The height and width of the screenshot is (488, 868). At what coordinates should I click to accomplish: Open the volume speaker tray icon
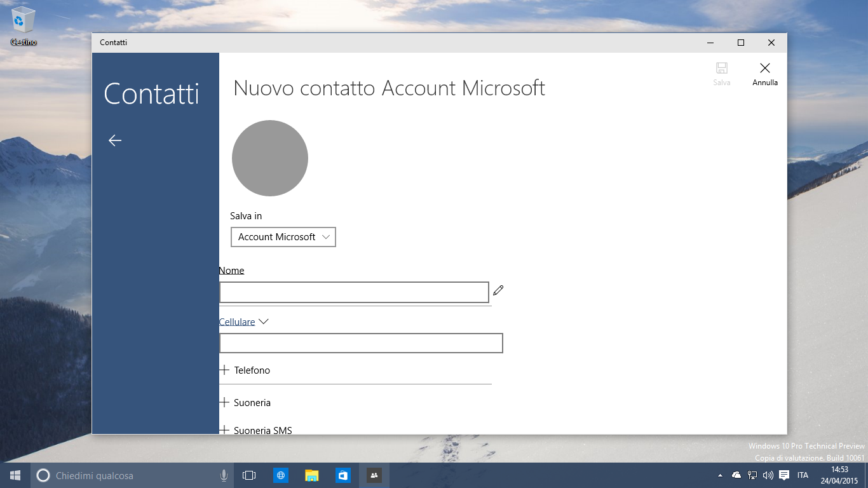click(768, 475)
